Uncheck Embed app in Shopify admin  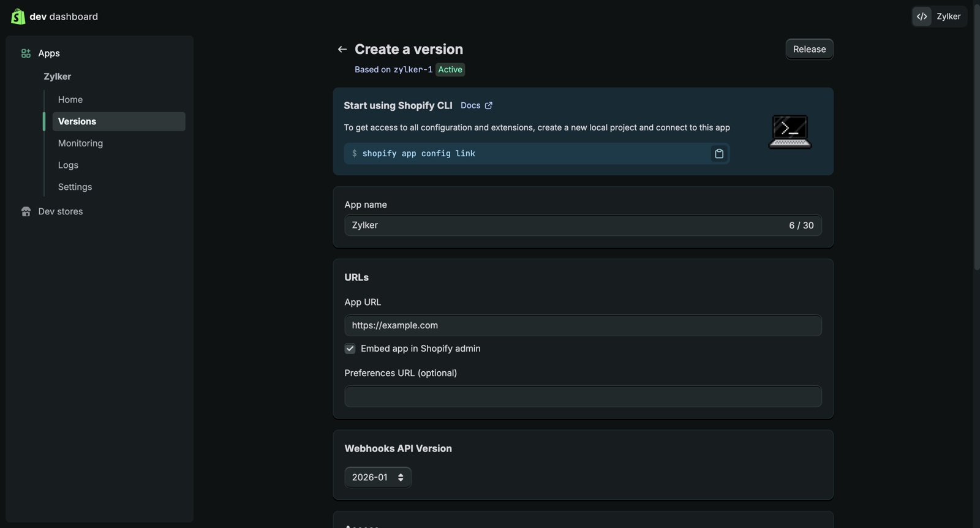pos(350,349)
